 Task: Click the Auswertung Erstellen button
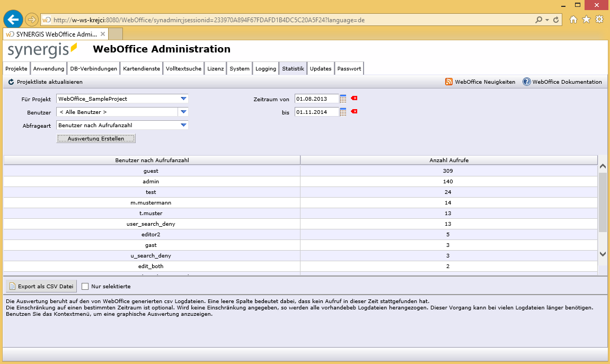point(96,138)
